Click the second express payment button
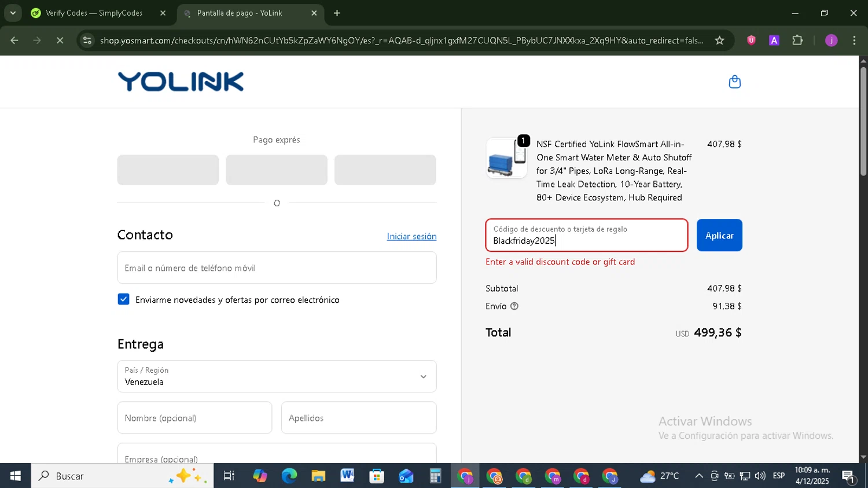The width and height of the screenshot is (868, 488). 277,170
